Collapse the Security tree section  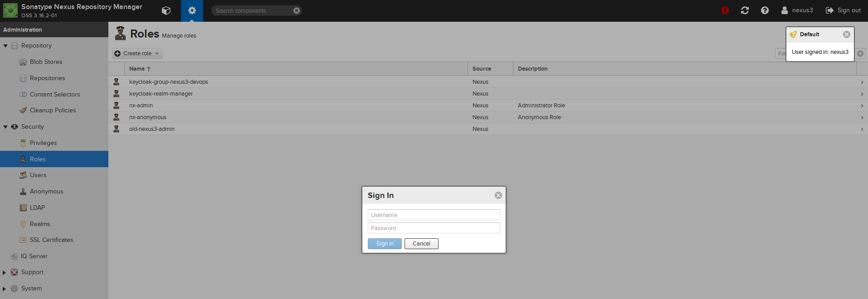(5, 127)
